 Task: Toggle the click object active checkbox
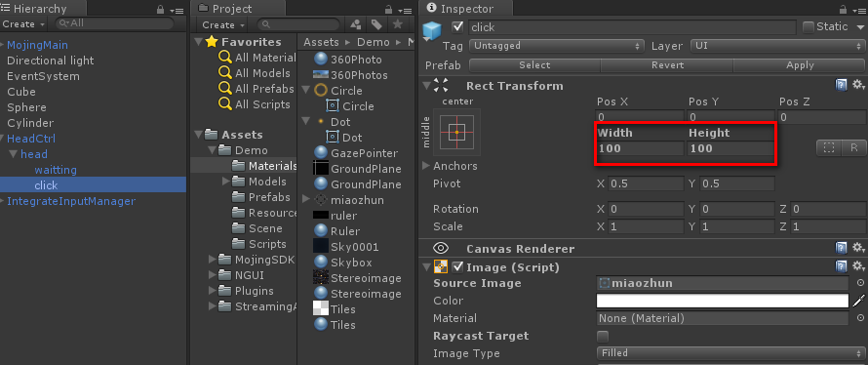tap(457, 26)
